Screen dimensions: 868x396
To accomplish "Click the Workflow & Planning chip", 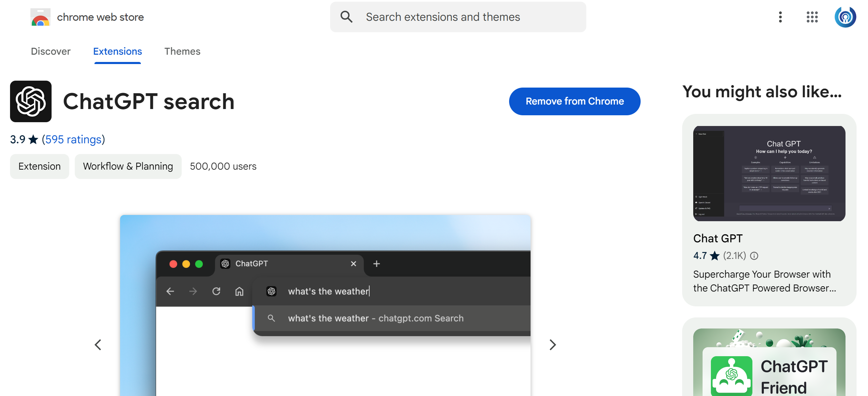I will coord(128,166).
